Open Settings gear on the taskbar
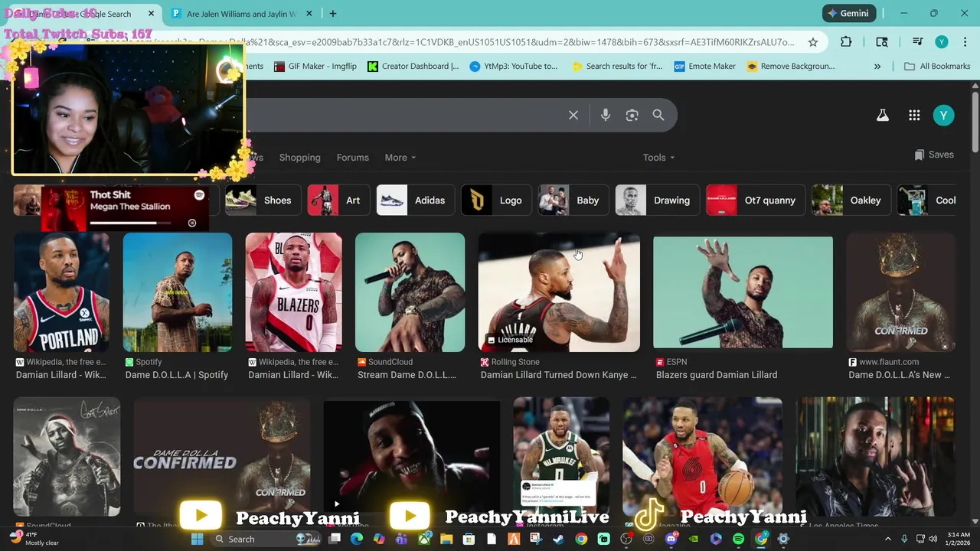980x551 pixels. pyautogui.click(x=783, y=539)
